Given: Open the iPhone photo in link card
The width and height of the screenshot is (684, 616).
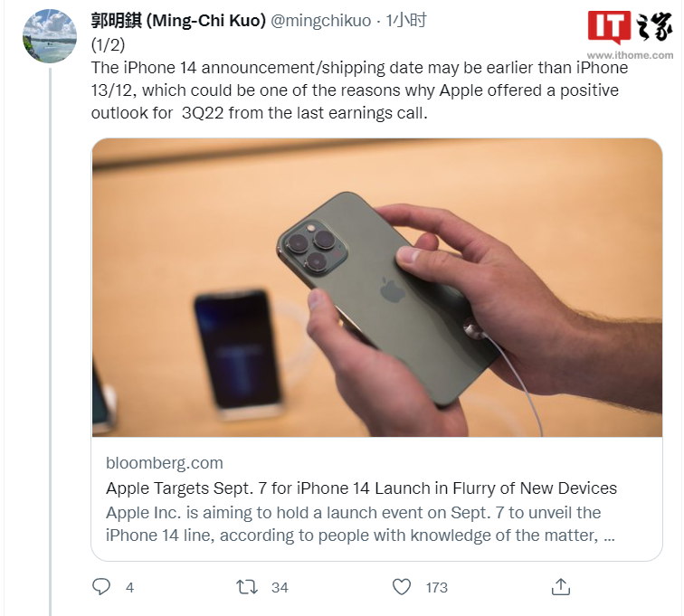Looking at the screenshot, I should 377,288.
